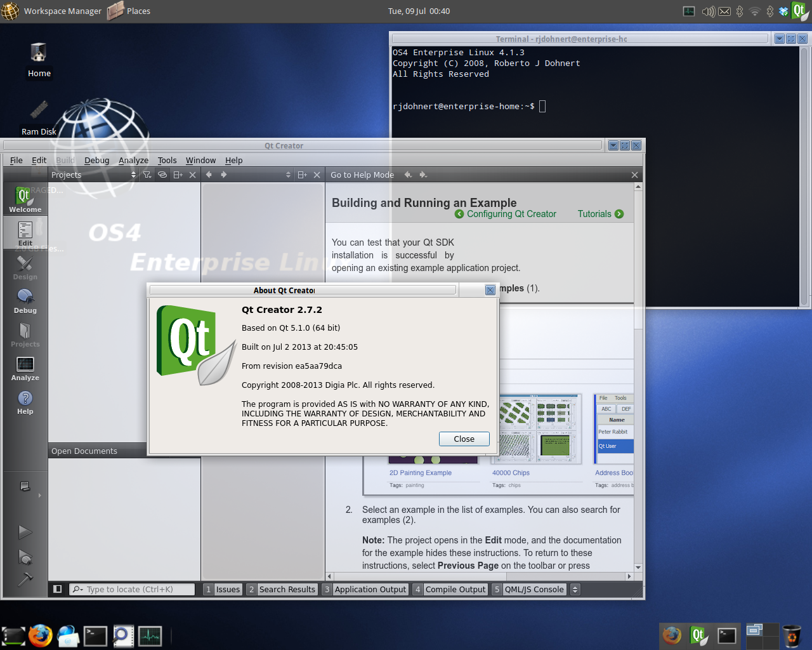Screen dimensions: 812x650
Task: Enable the filter tree option in Projects pane
Action: pyautogui.click(x=147, y=175)
